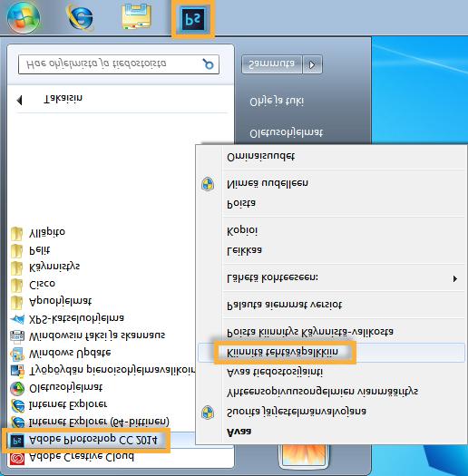Open Windows Explorer from the taskbar
Viewport: 468px width, 476px height.
point(136,17)
